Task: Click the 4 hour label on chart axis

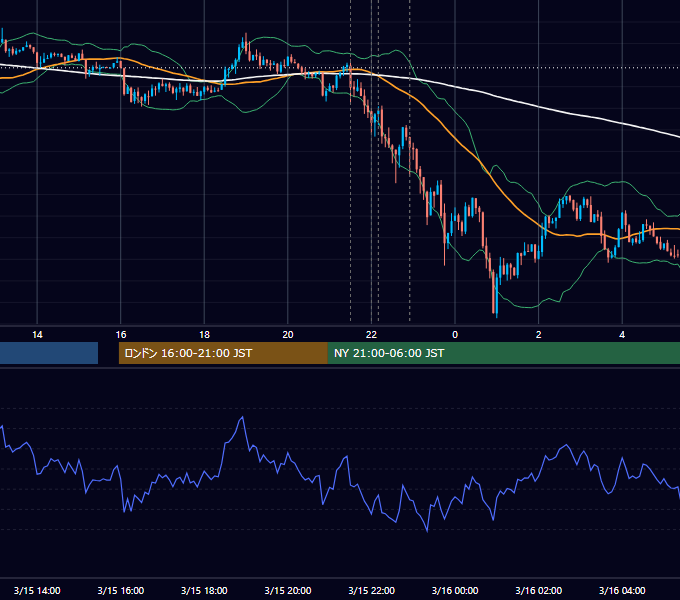Action: click(622, 335)
